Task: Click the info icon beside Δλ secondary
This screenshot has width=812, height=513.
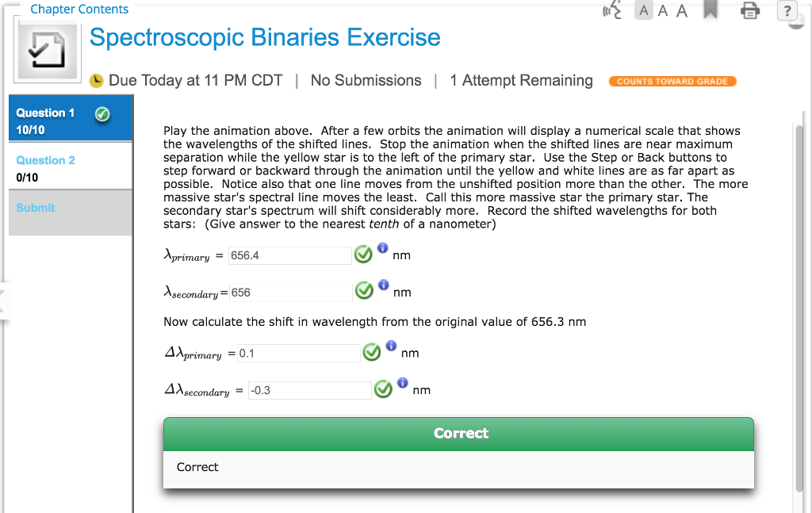Action: (402, 382)
